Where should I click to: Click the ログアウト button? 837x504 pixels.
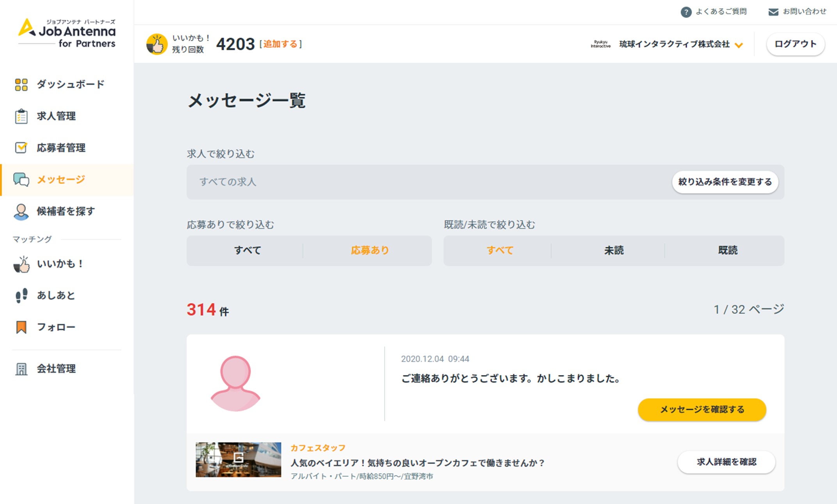[x=795, y=44]
